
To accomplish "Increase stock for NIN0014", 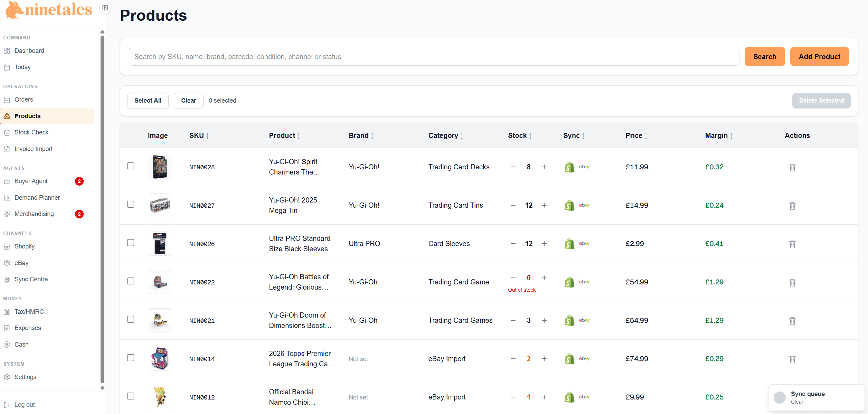I will (x=544, y=359).
